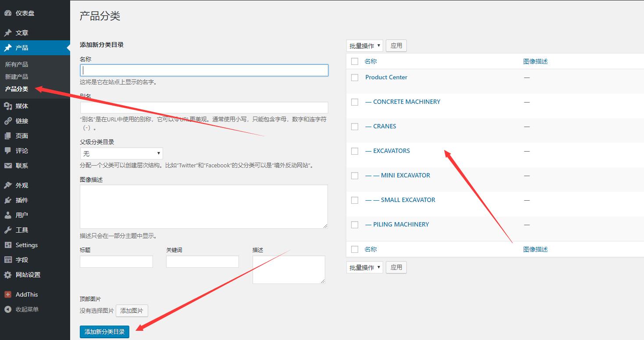Check the select-all box in table header
Viewport: 644px width, 340px height.
pyautogui.click(x=355, y=61)
